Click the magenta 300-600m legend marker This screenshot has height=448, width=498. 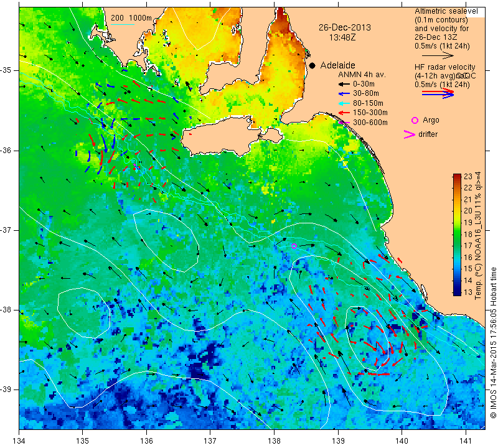pos(344,123)
